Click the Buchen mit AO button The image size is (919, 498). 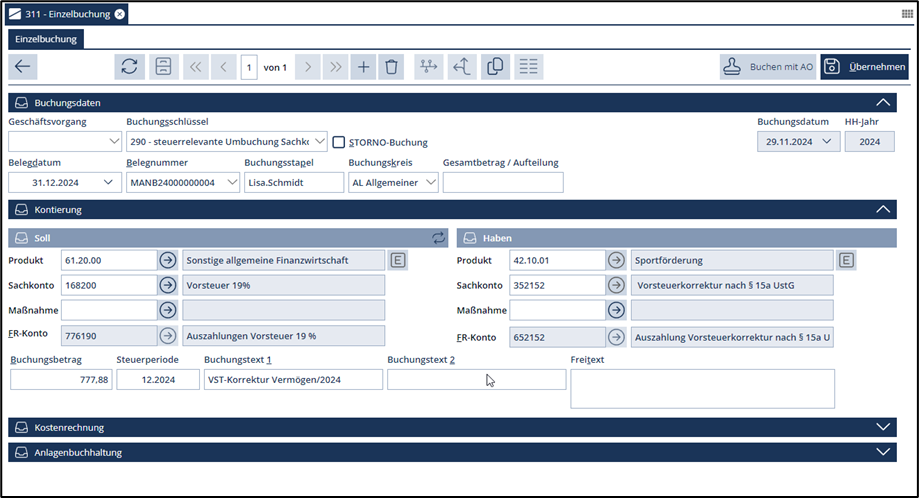point(767,67)
